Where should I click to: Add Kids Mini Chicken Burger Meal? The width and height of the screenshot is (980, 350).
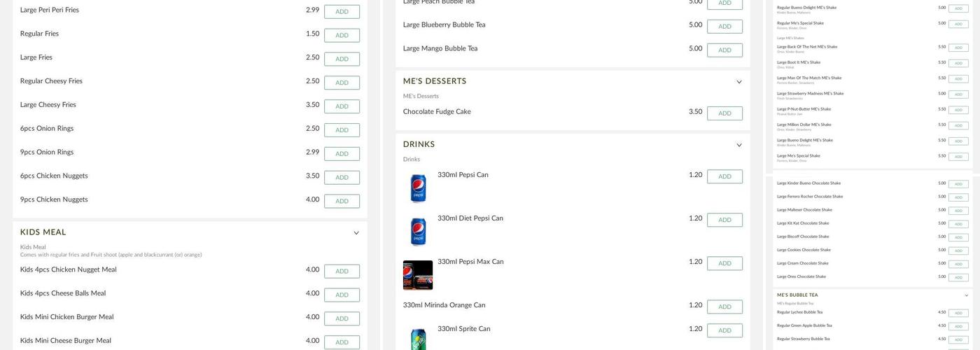pos(342,318)
